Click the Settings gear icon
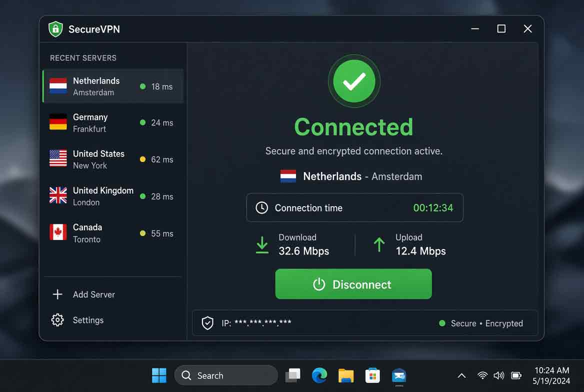 pos(57,320)
